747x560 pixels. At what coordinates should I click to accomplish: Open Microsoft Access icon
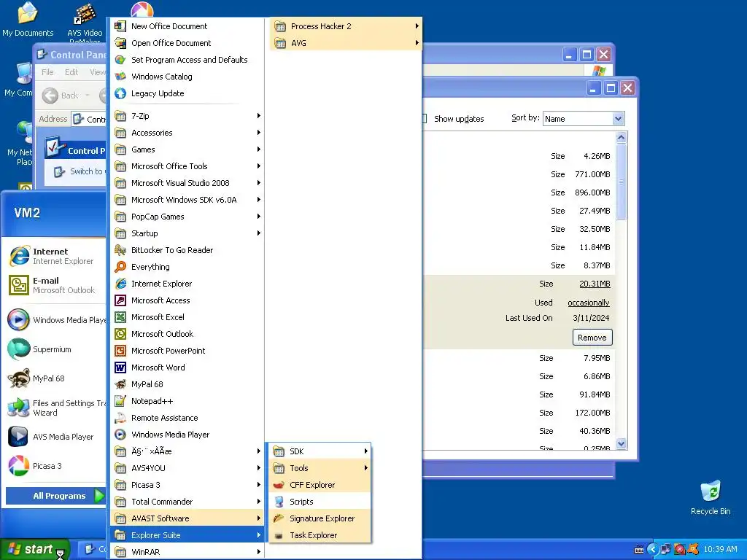pyautogui.click(x=120, y=300)
